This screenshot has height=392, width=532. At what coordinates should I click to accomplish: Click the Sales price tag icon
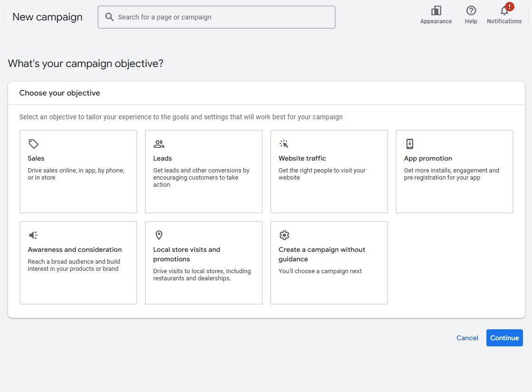[x=33, y=144]
